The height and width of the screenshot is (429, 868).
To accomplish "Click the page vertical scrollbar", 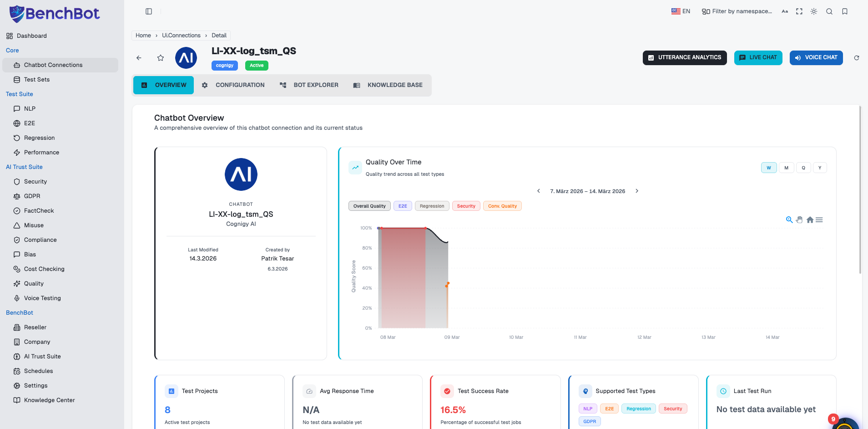I will point(860,189).
